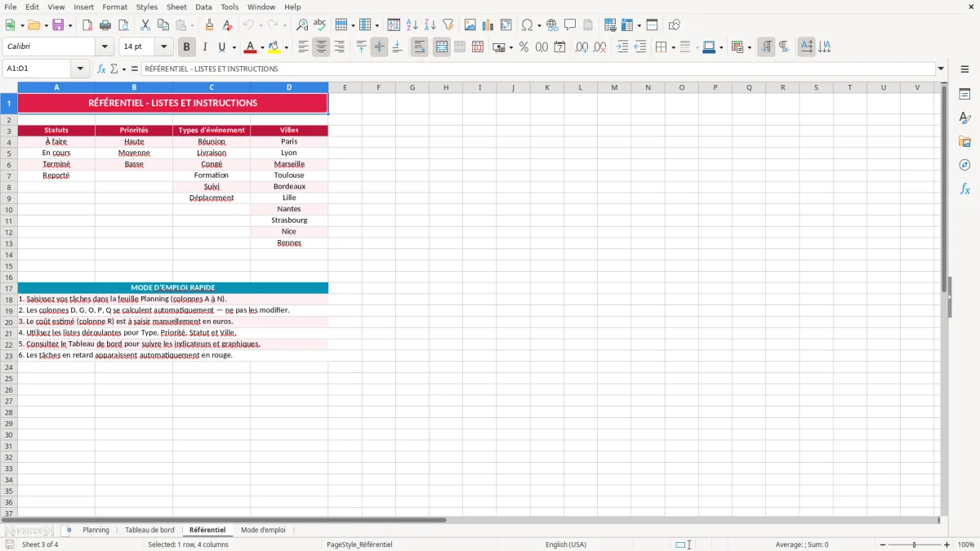Clear direct formatting icon
This screenshot has width=980, height=551.
point(227,25)
